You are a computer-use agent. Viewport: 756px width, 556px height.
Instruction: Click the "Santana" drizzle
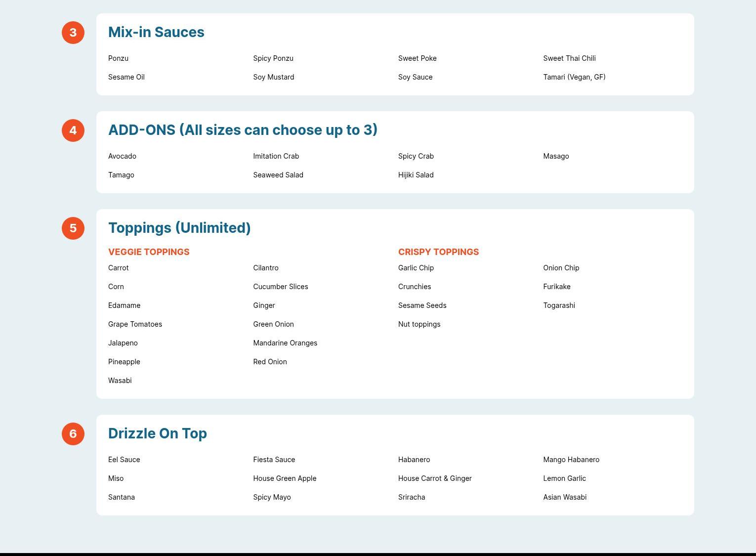tap(122, 497)
